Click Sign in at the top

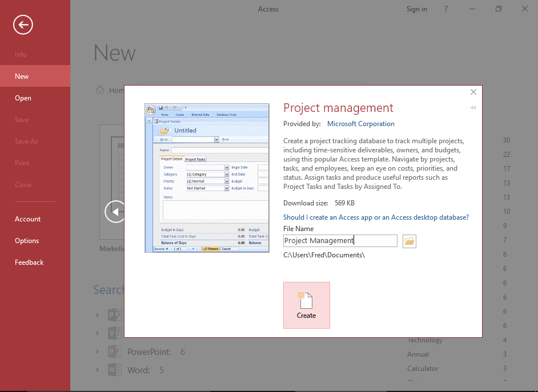(416, 9)
